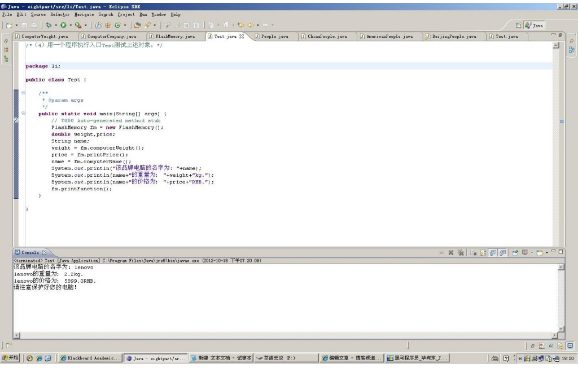Open the Source menu

(38, 14)
